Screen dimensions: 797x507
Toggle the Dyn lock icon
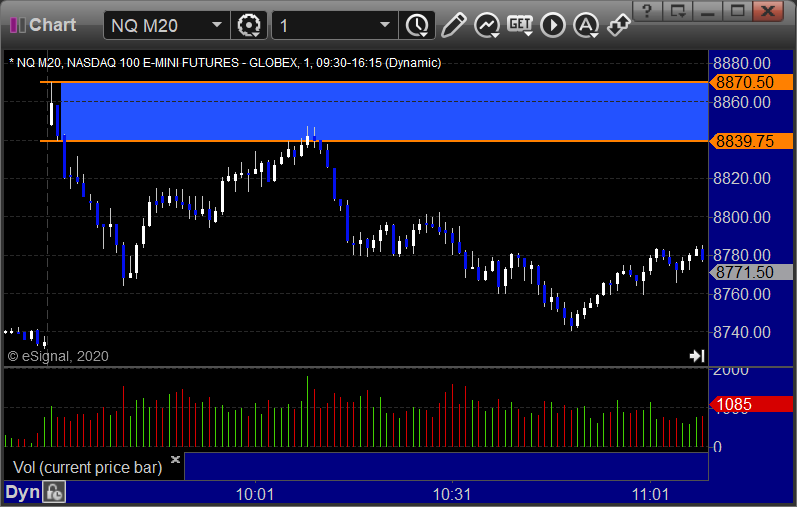click(54, 492)
